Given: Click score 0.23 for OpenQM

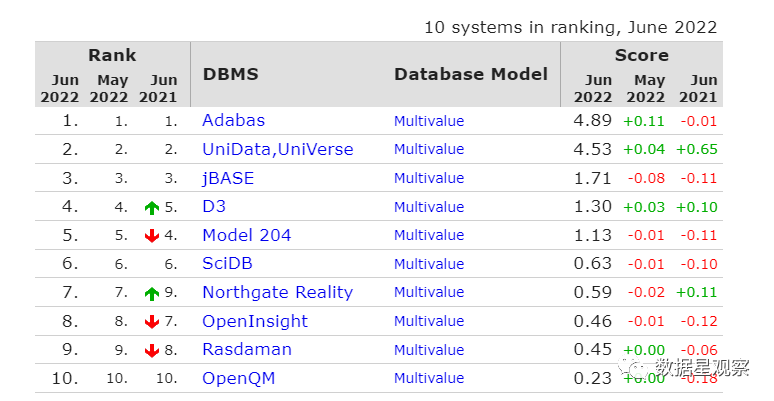Looking at the screenshot, I should click(x=592, y=378).
